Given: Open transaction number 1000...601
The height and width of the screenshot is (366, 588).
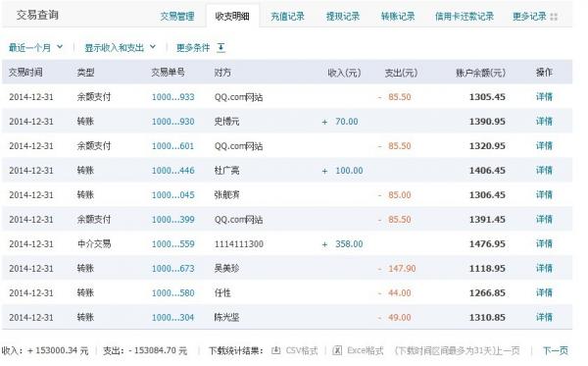Looking at the screenshot, I should tap(172, 145).
